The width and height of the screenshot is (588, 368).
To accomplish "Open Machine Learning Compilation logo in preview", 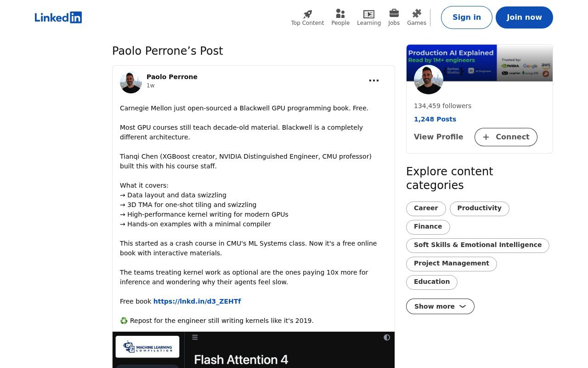I will (x=147, y=347).
